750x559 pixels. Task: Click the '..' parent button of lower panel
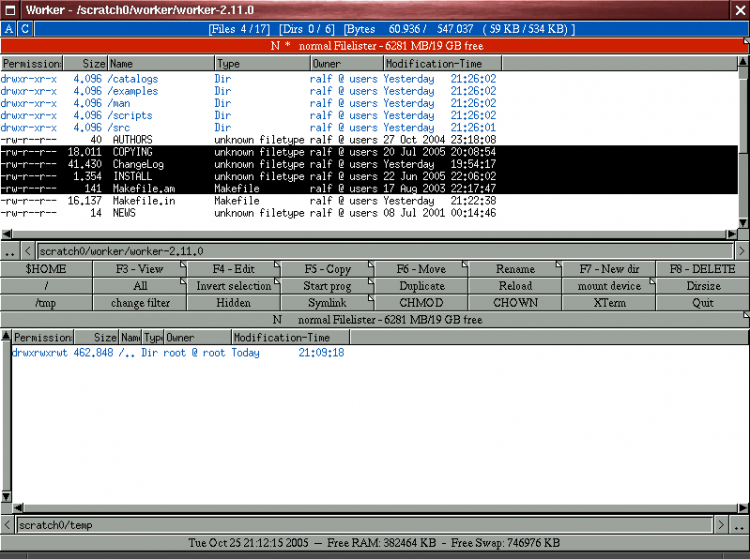(x=739, y=525)
